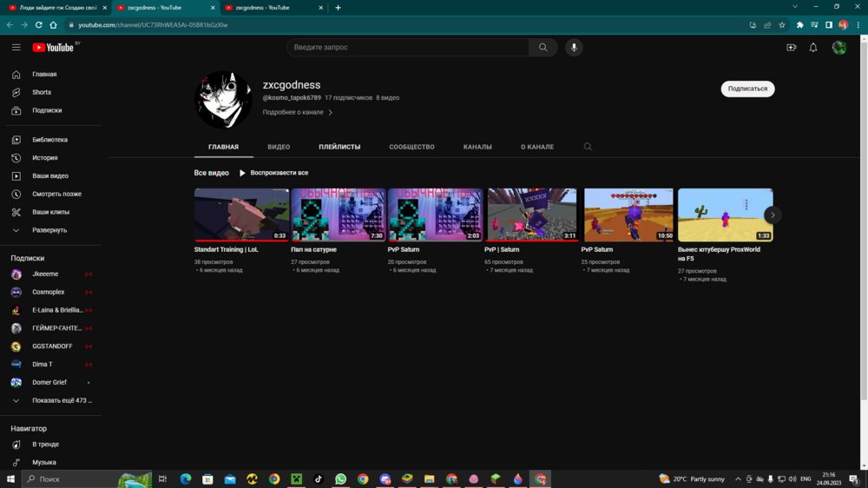Click the taskbar Поиск search box
Viewport: 868px width, 488px height.
[x=87, y=479]
